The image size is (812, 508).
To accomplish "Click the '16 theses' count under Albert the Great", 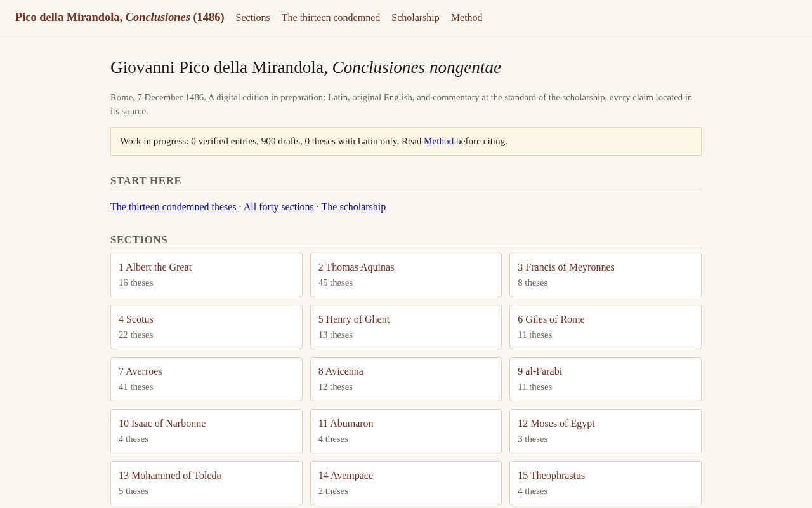I will 136,283.
